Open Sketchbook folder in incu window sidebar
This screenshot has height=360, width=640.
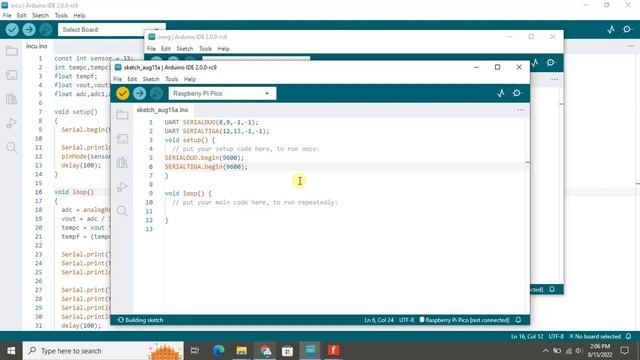(x=11, y=51)
